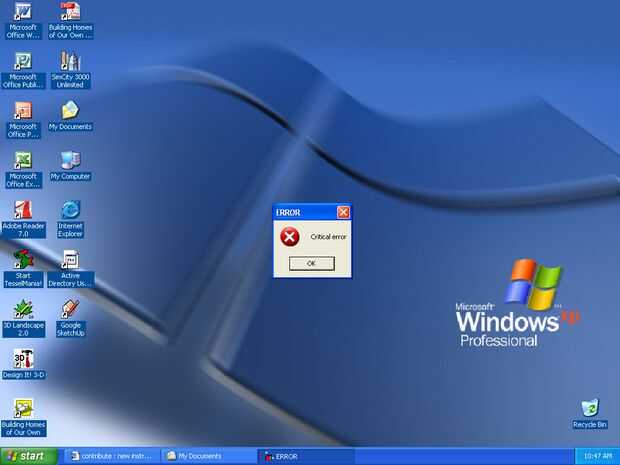Click the Microsoft Office Publisher shortcut

[x=23, y=70]
